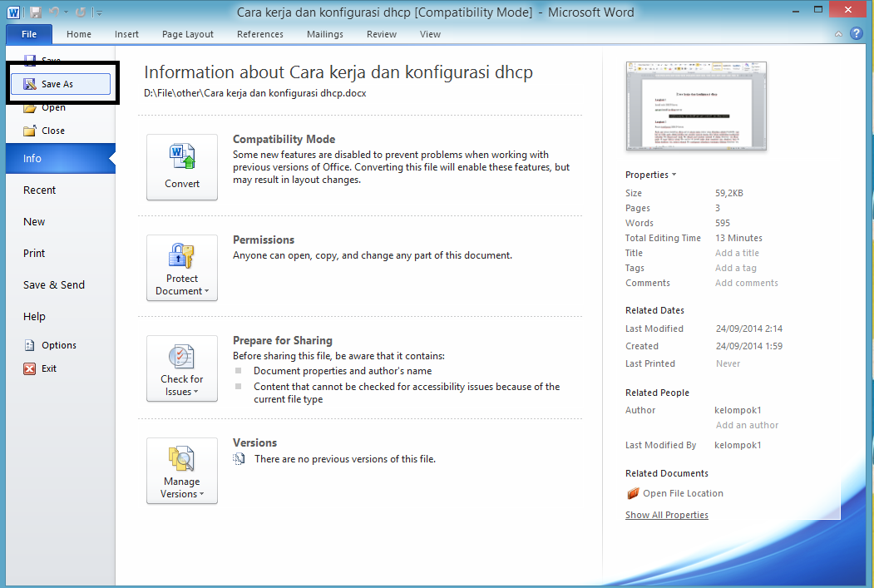Open the Customize Quick Access Toolbar arrow
This screenshot has height=588, width=874.
[98, 12]
